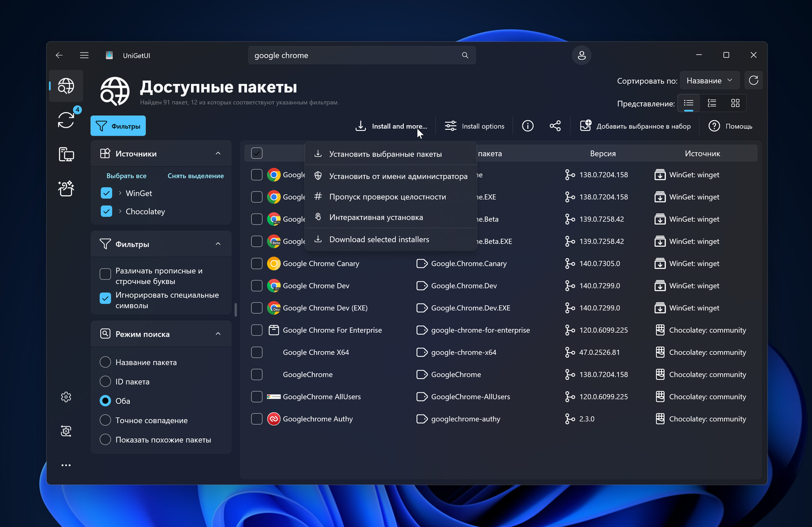
Task: Sort by the 'Версия' column header
Action: (x=603, y=154)
